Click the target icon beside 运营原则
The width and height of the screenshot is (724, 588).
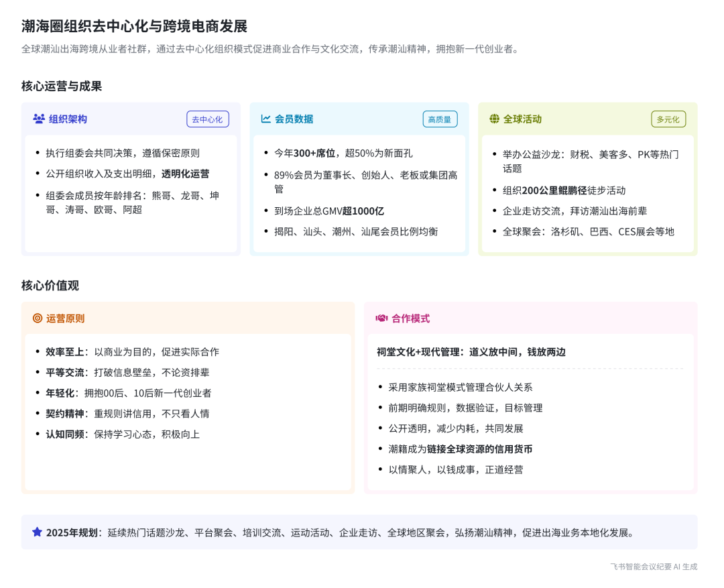(38, 318)
